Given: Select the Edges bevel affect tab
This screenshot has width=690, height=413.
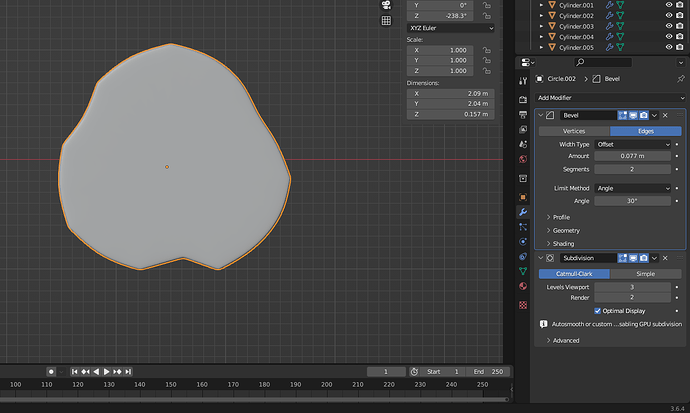Looking at the screenshot, I should [646, 131].
